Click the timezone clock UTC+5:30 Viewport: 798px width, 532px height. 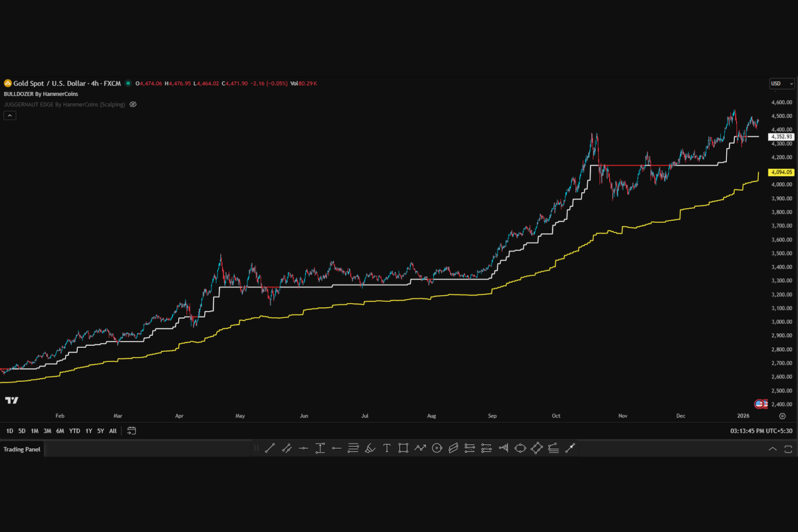[760, 431]
